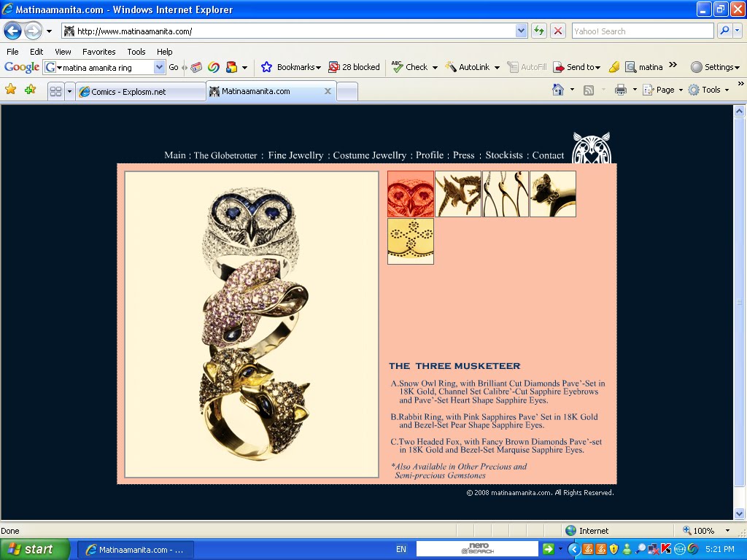The image size is (747, 560).
Task: Open The Globetrotter link
Action: pyautogui.click(x=225, y=155)
